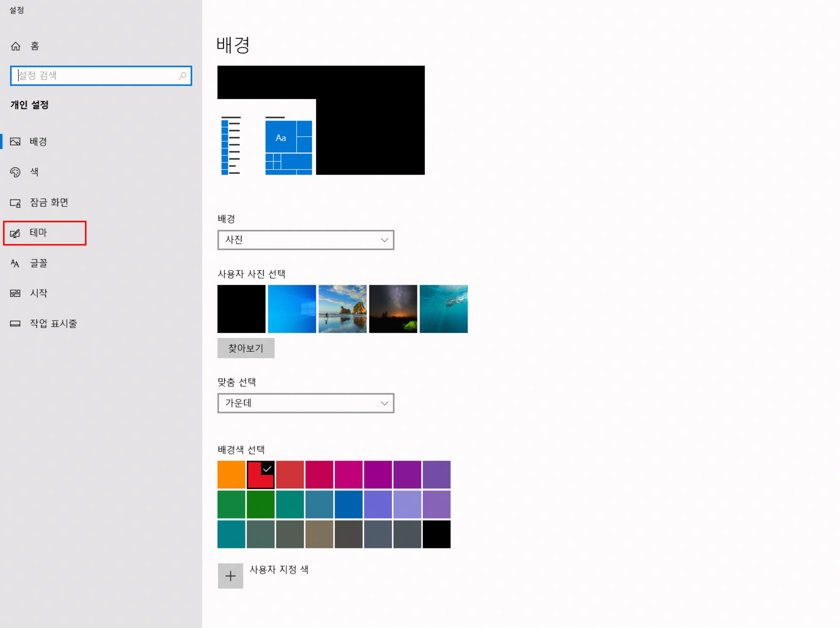The image size is (840, 628).
Task: Click the chevron arrow of 가운데 dropdown
Action: click(x=384, y=403)
